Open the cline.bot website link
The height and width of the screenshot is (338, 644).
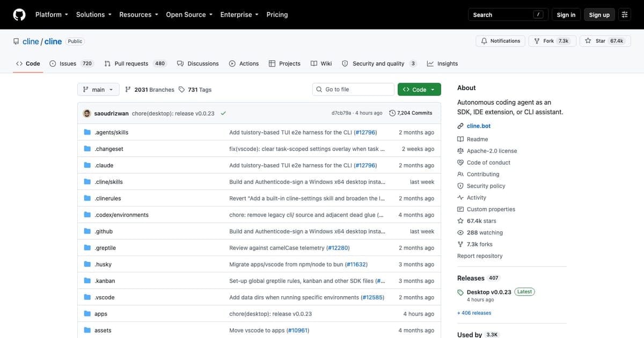[x=479, y=126]
